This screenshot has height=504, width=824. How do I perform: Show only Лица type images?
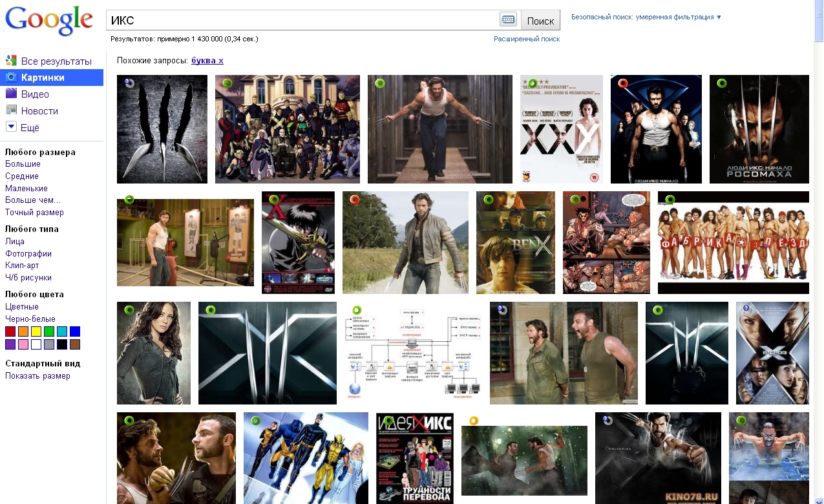(15, 241)
